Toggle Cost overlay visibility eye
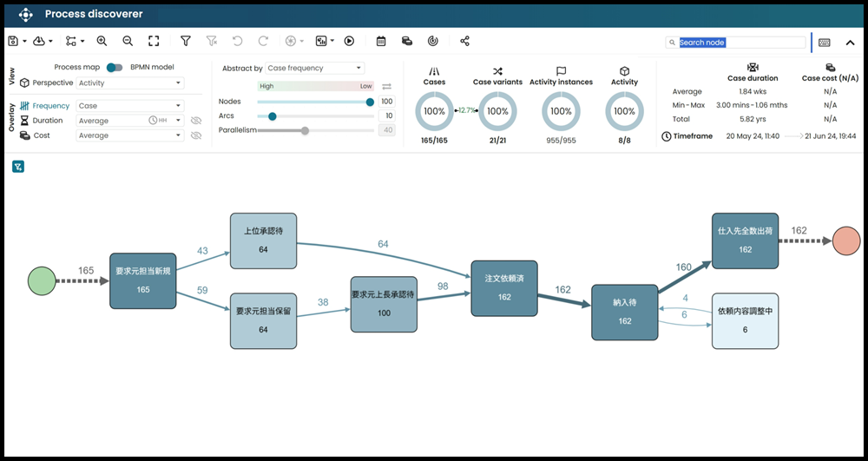The width and height of the screenshot is (868, 461). tap(196, 135)
